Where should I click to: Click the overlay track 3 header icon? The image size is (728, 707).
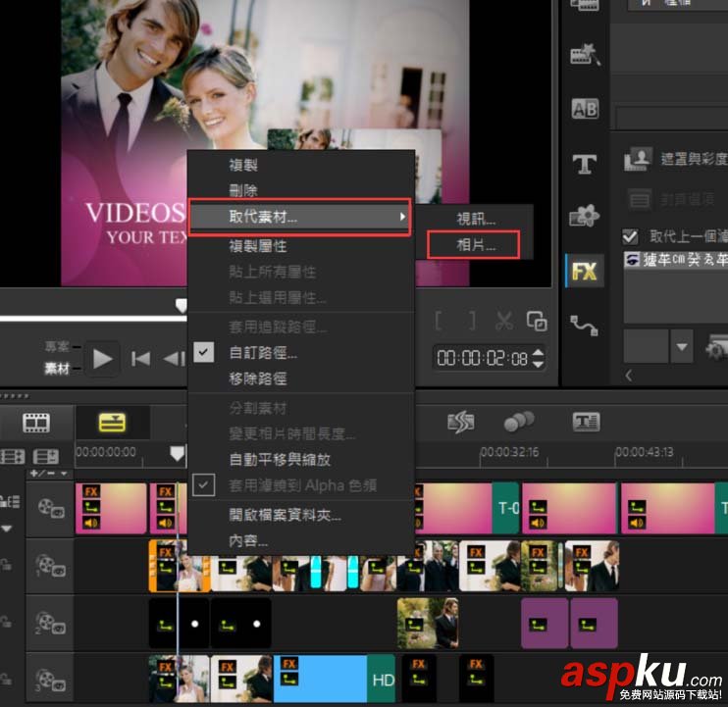pyautogui.click(x=50, y=680)
